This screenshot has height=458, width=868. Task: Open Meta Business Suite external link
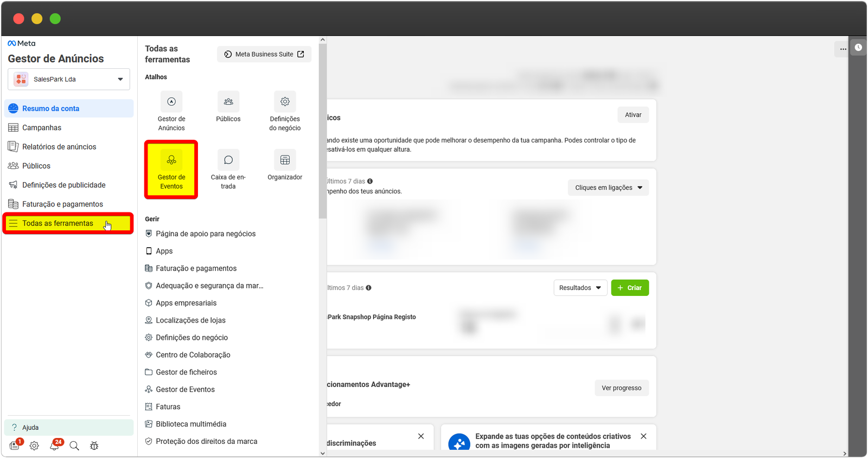(264, 54)
